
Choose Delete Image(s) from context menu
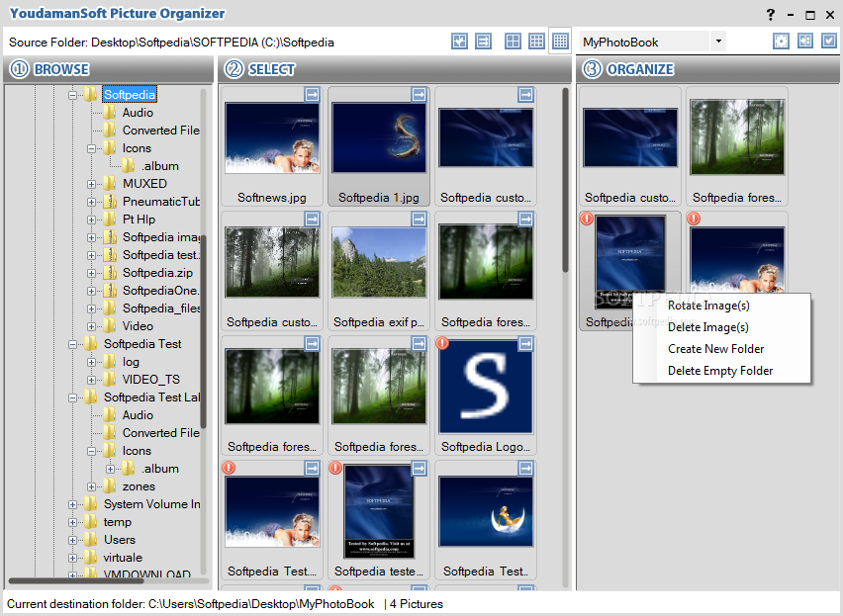tap(721, 327)
